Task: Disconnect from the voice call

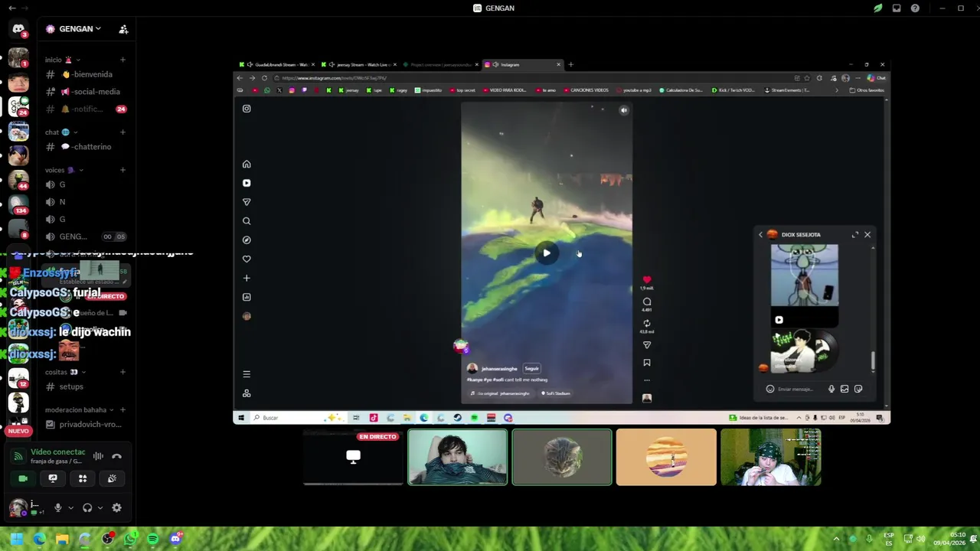Action: point(116,456)
